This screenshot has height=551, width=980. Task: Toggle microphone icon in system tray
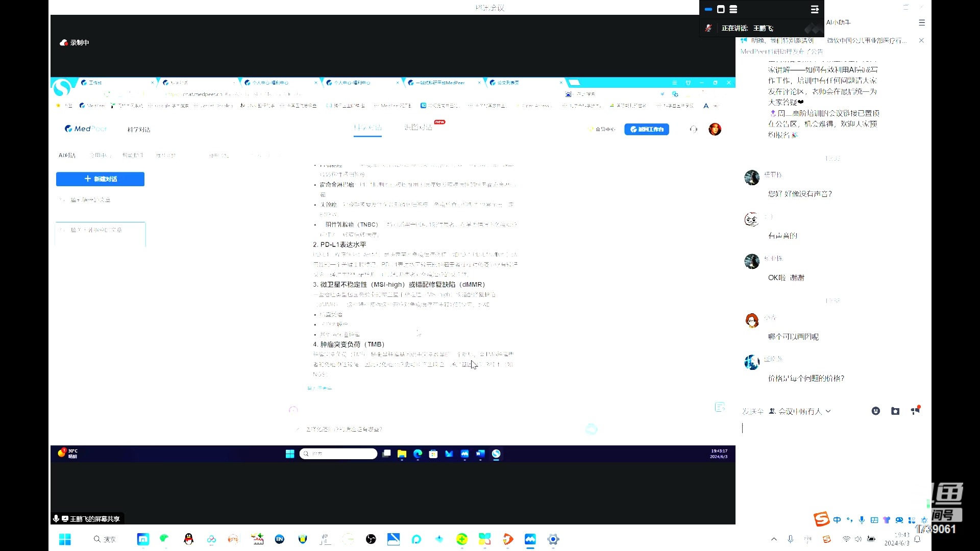(791, 539)
